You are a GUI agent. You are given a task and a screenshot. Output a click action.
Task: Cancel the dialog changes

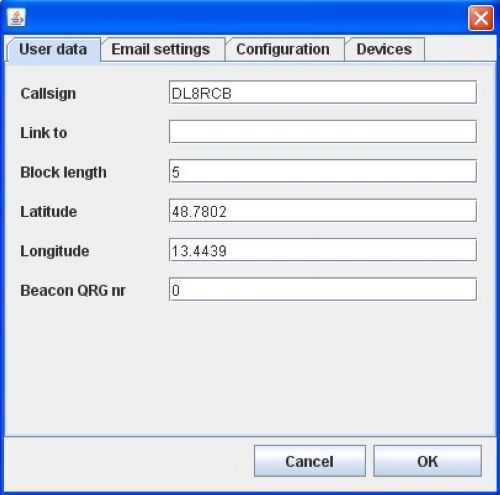pos(310,461)
